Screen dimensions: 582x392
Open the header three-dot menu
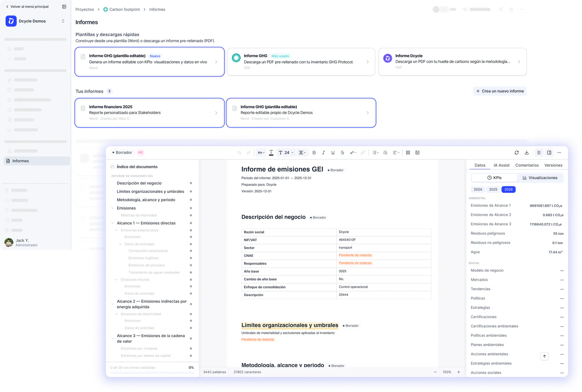coord(522,9)
